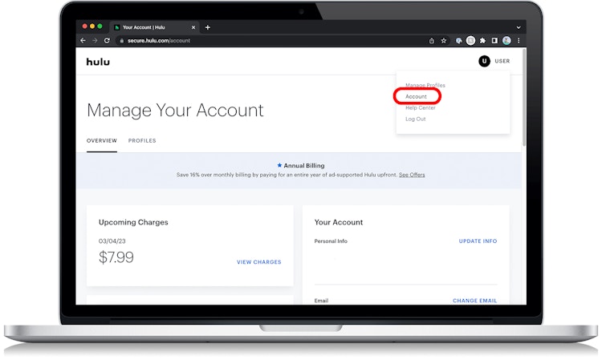602x364 pixels.
Task: Select Log Out in user menu
Action: tap(416, 119)
